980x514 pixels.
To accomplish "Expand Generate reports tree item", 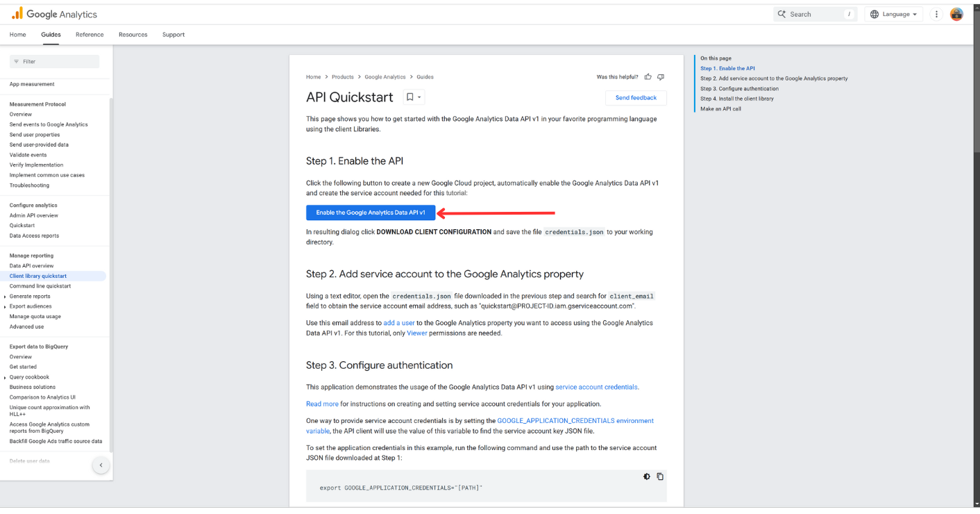I will pos(5,297).
